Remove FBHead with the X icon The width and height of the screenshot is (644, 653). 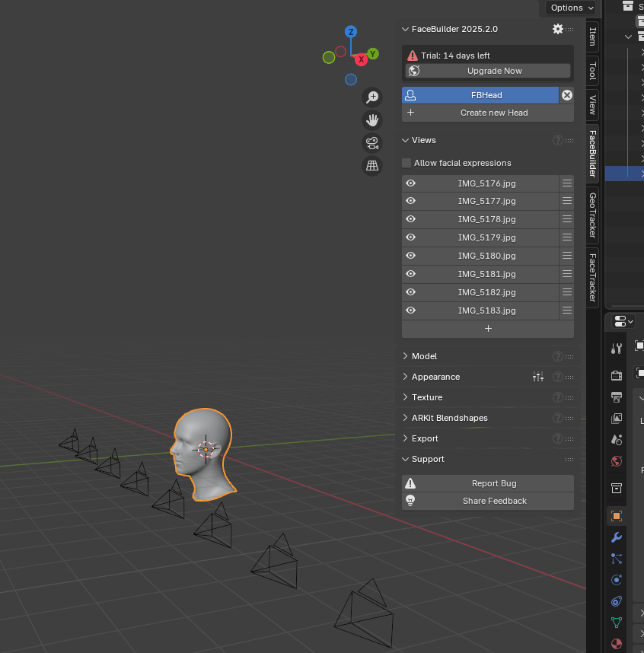pyautogui.click(x=566, y=95)
